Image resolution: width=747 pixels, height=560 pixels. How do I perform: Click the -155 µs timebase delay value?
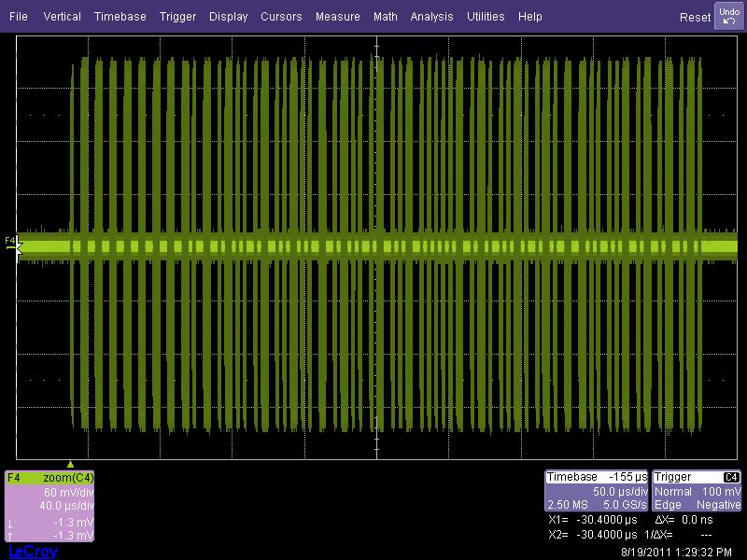click(x=627, y=477)
